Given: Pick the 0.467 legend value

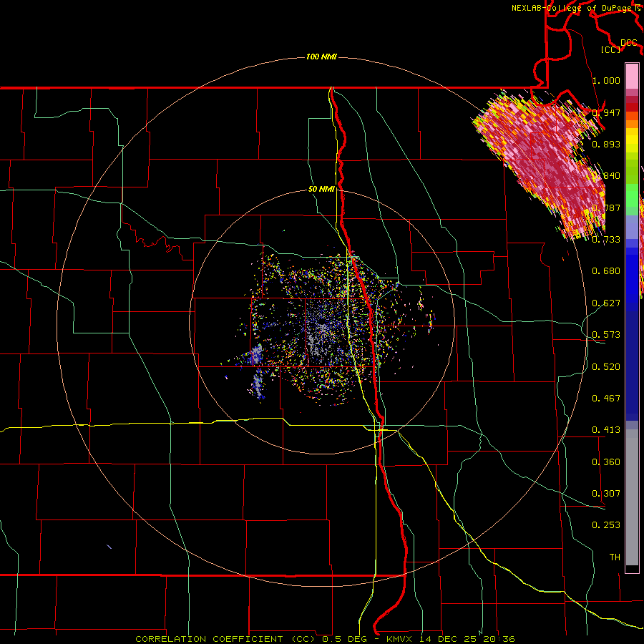Looking at the screenshot, I should [606, 399].
